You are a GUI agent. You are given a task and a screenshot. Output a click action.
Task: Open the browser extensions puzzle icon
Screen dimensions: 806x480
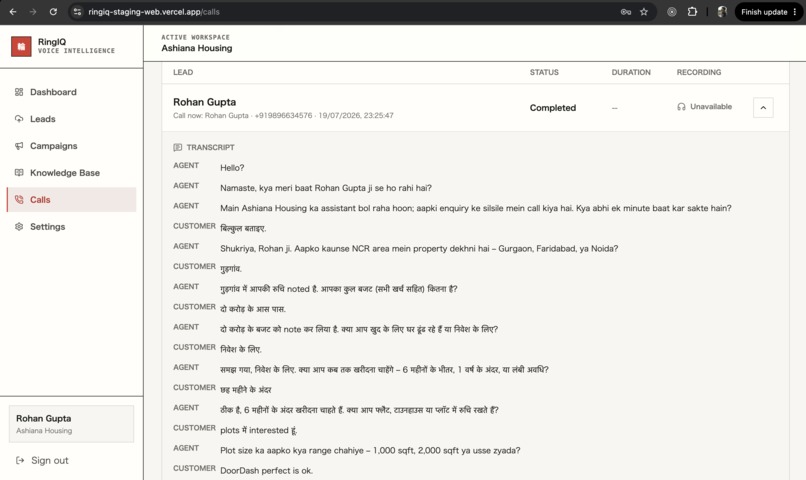tap(692, 11)
